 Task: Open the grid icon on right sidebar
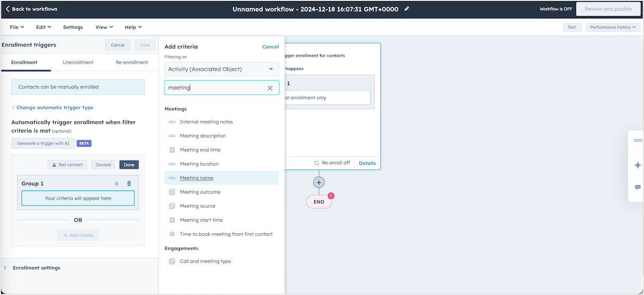pyautogui.click(x=638, y=140)
